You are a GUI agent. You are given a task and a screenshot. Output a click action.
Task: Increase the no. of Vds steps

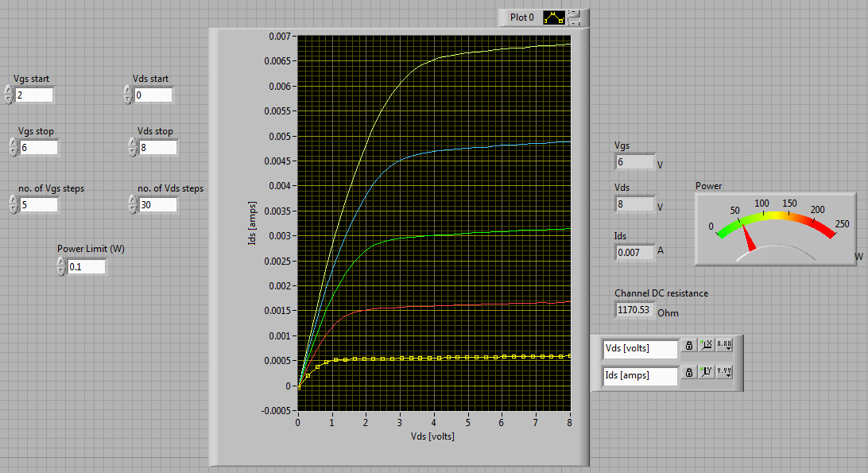[132, 200]
